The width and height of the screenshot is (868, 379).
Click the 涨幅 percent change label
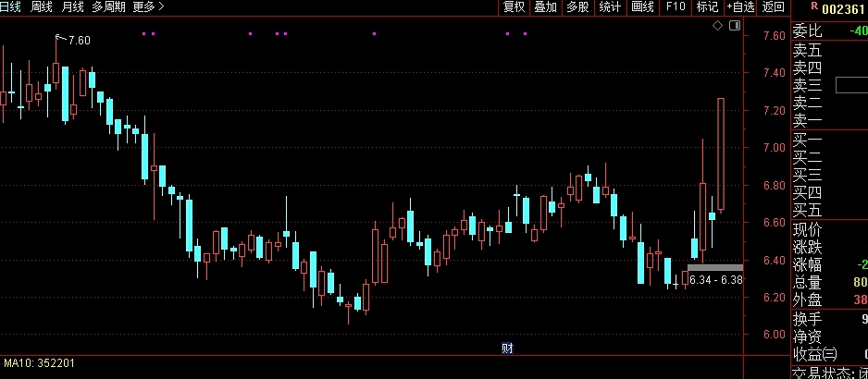[x=808, y=264]
